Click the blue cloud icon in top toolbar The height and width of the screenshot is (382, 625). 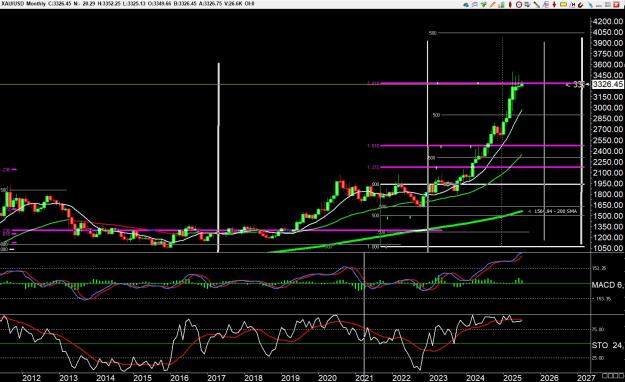[x=466, y=5]
